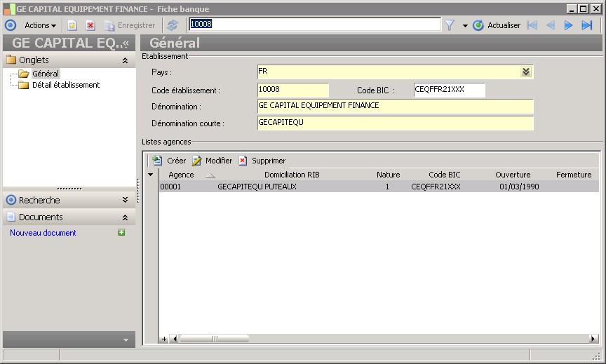The width and height of the screenshot is (606, 364).
Task: Select the Général tree item
Action: pos(46,74)
